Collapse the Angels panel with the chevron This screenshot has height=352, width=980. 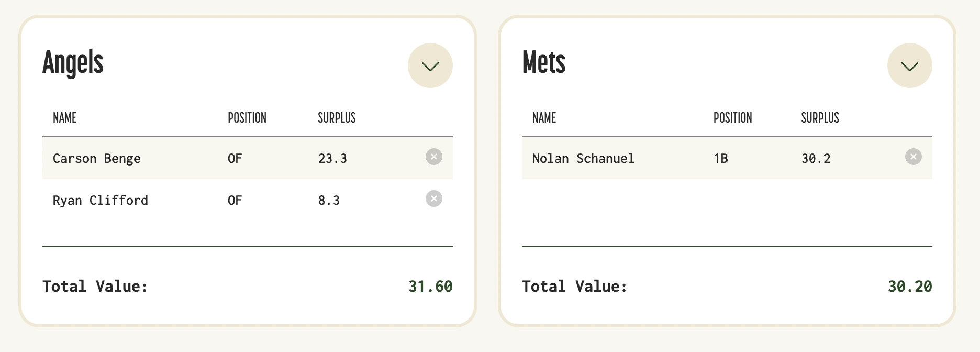click(430, 65)
